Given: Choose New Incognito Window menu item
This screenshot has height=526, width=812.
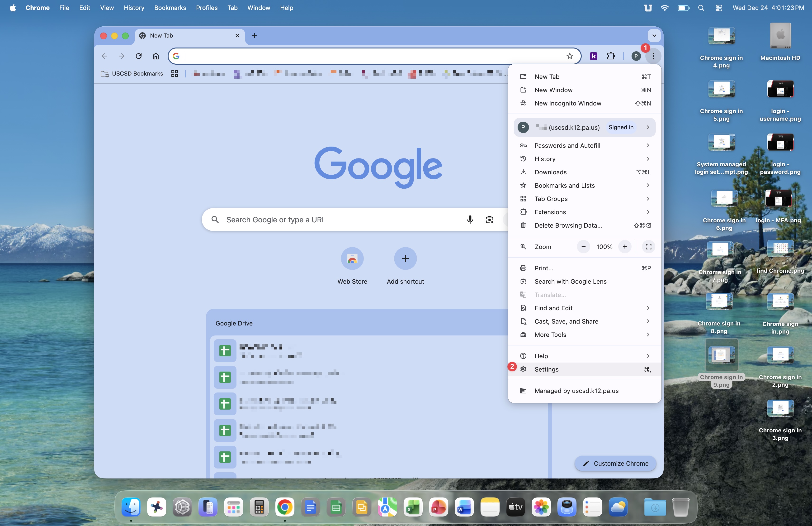Looking at the screenshot, I should pos(568,103).
